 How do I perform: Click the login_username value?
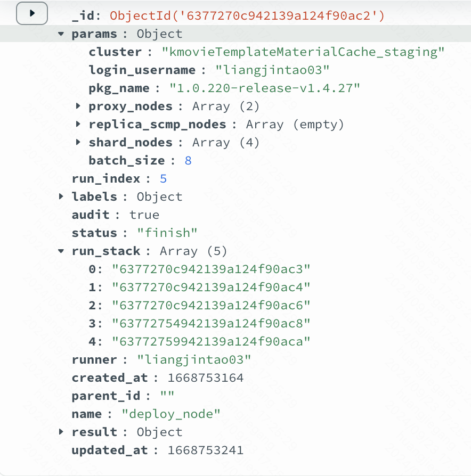click(x=273, y=70)
